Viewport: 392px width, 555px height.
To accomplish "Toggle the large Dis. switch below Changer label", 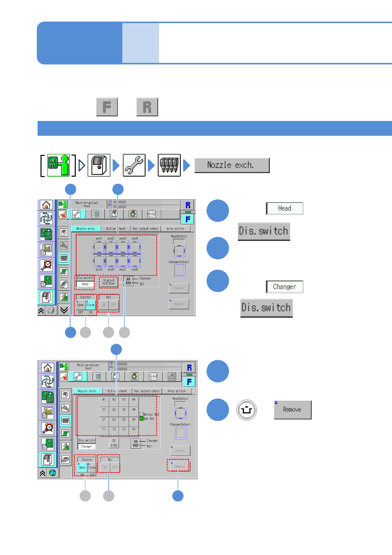I will (x=266, y=308).
